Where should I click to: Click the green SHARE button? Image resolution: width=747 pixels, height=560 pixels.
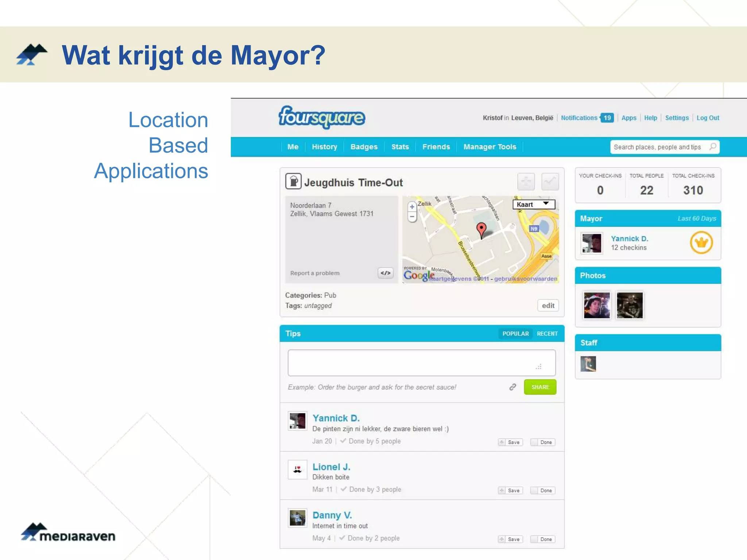pyautogui.click(x=540, y=387)
